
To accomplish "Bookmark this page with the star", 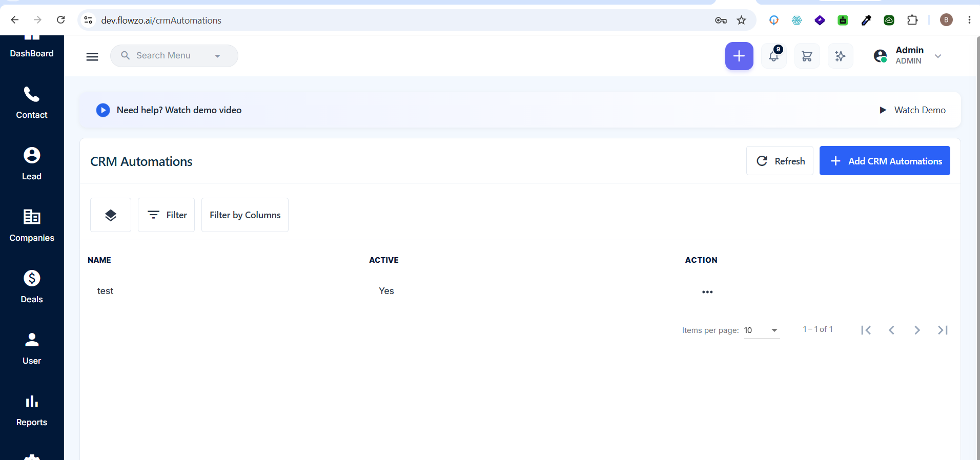I will coord(742,20).
